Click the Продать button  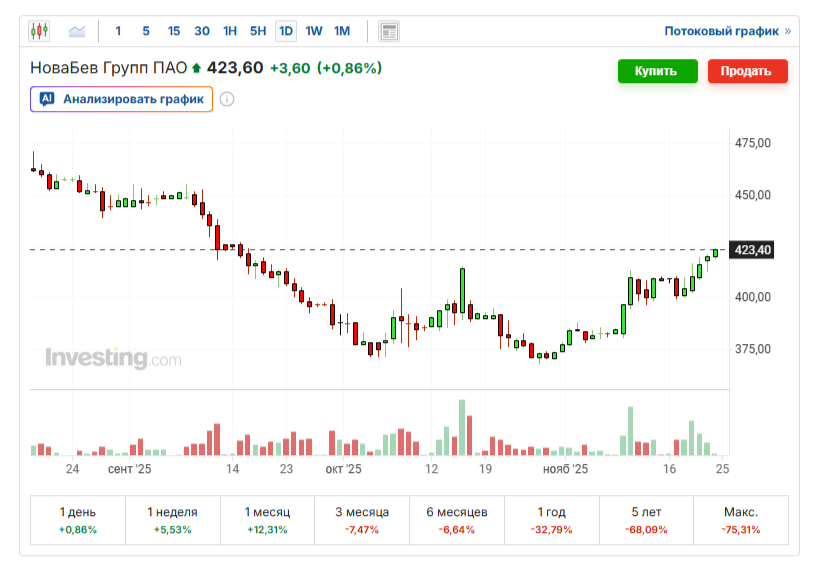747,71
